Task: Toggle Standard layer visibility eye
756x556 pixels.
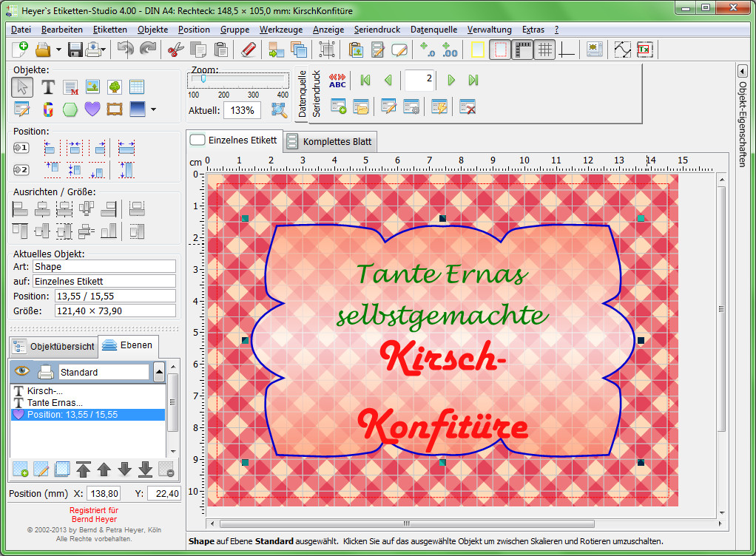Action: click(x=22, y=371)
